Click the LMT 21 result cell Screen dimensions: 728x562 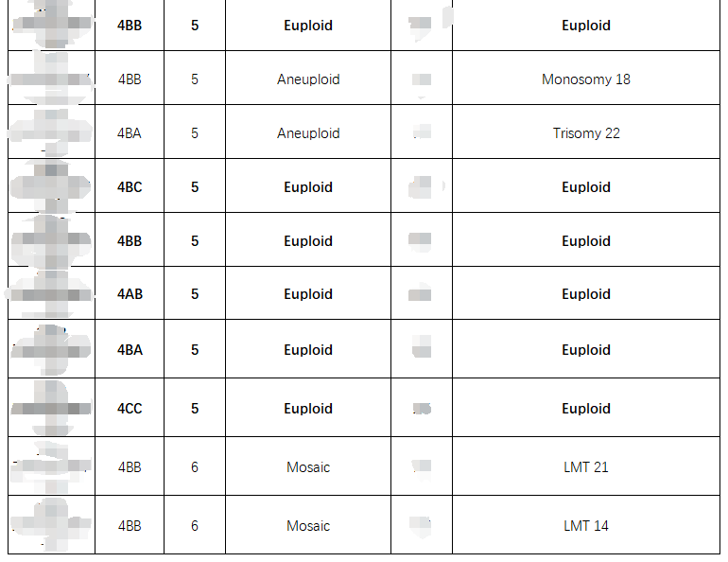[586, 467]
